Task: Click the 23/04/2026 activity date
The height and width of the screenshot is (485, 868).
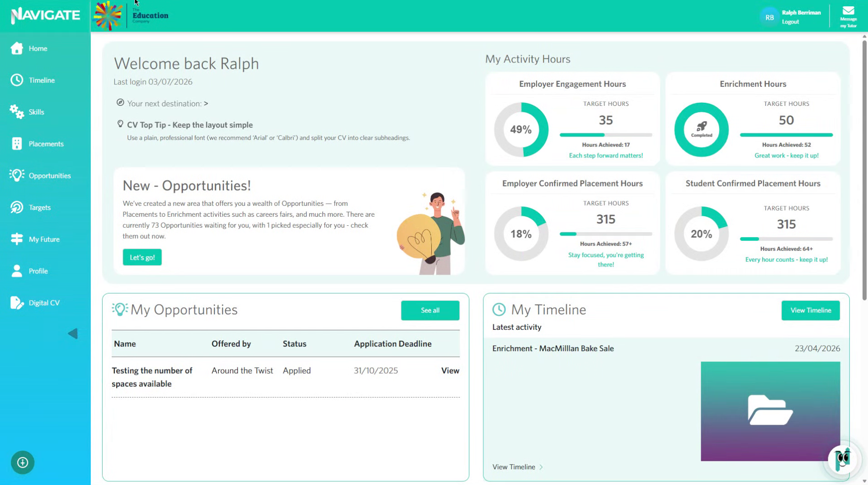Action: click(x=817, y=348)
